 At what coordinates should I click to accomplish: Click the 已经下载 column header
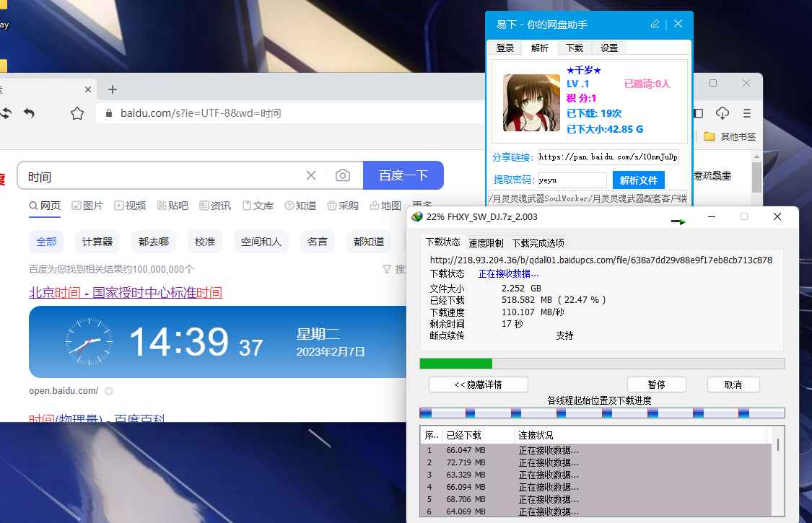[x=479, y=435]
